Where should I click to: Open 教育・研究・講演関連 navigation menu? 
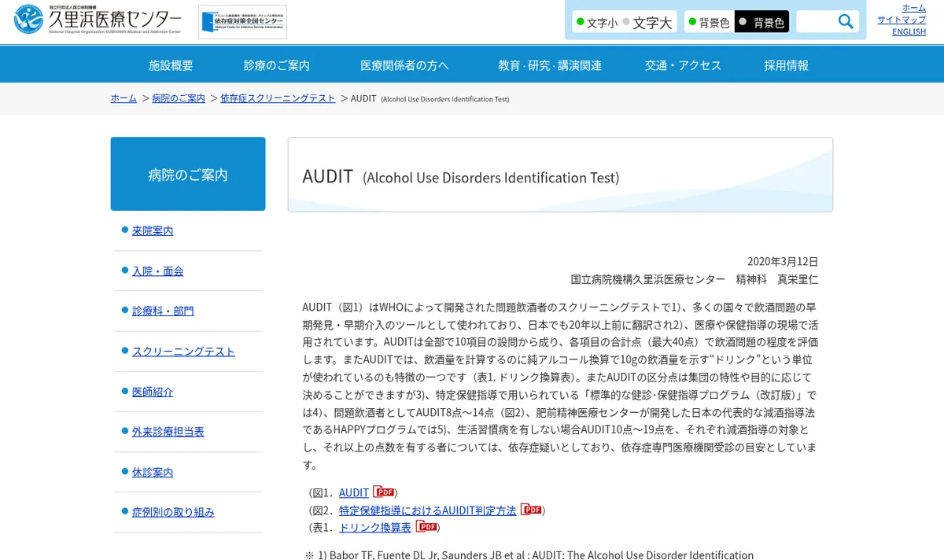550,65
